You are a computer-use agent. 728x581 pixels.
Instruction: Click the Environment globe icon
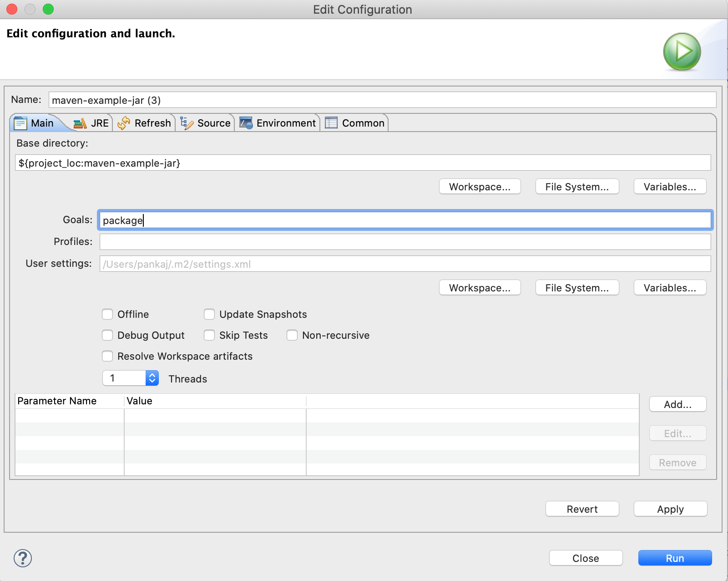(246, 122)
